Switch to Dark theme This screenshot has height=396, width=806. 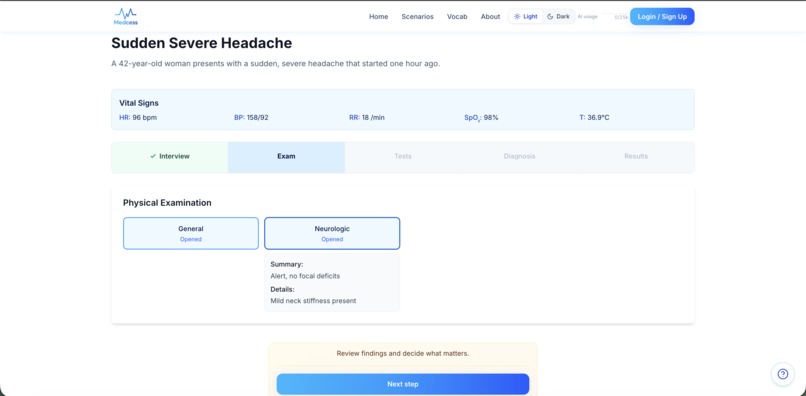558,16
